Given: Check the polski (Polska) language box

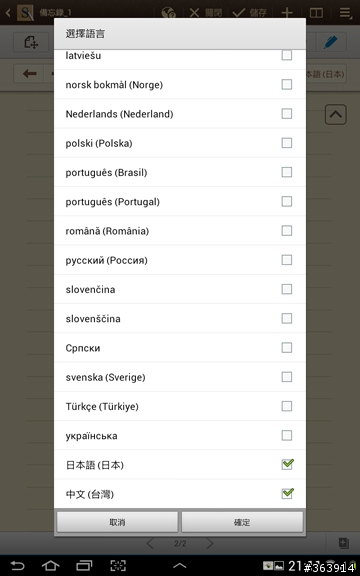Looking at the screenshot, I should (x=287, y=143).
